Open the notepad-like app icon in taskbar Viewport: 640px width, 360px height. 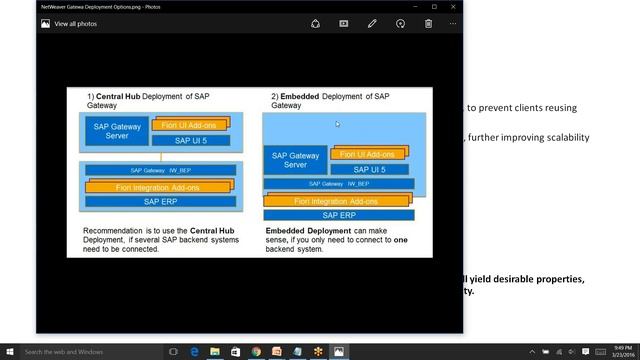(297, 352)
